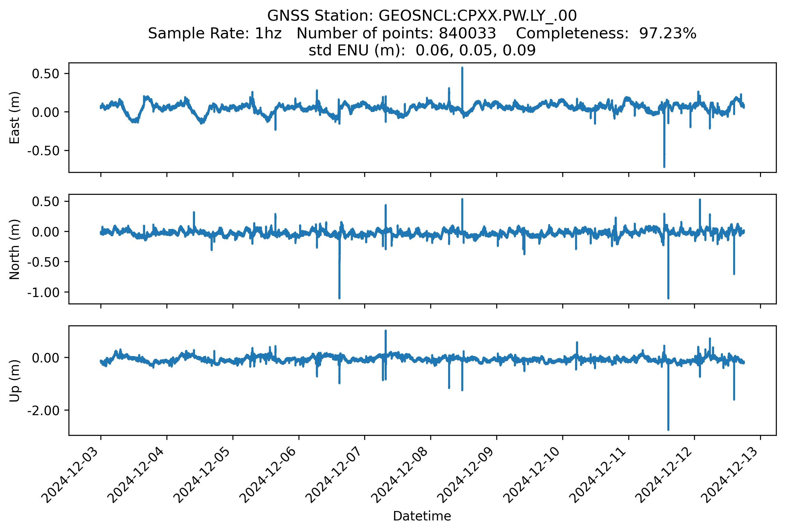The image size is (785, 532).
Task: Click the std ENU values line
Action: (x=422, y=50)
